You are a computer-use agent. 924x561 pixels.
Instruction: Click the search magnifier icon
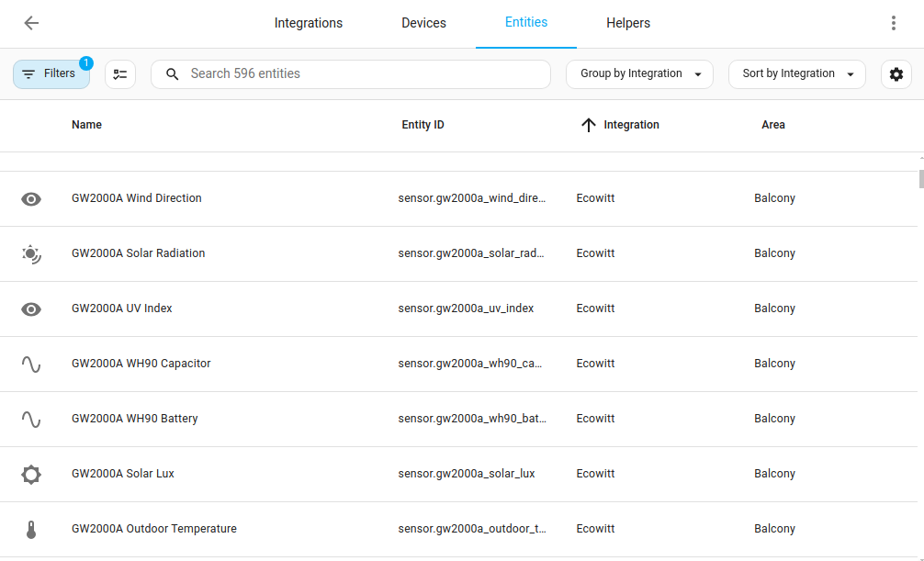click(173, 73)
